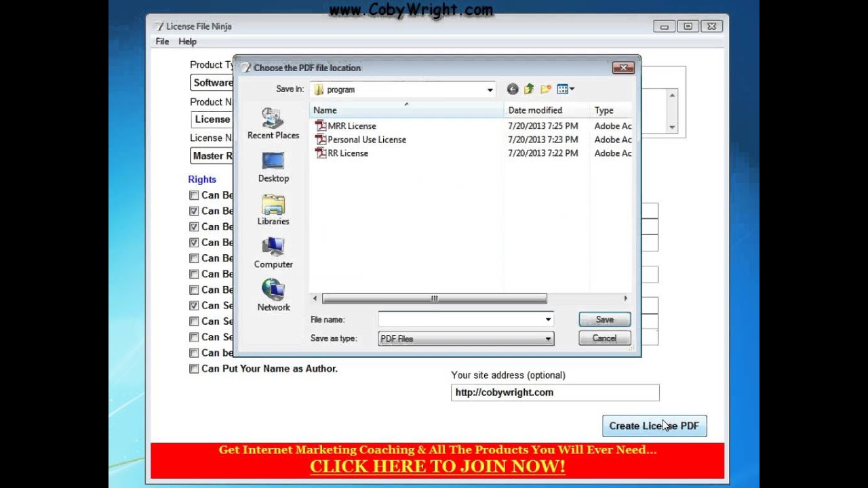Click the horizontal scrollbar thumb in file list
This screenshot has width=868, height=488.
434,298
